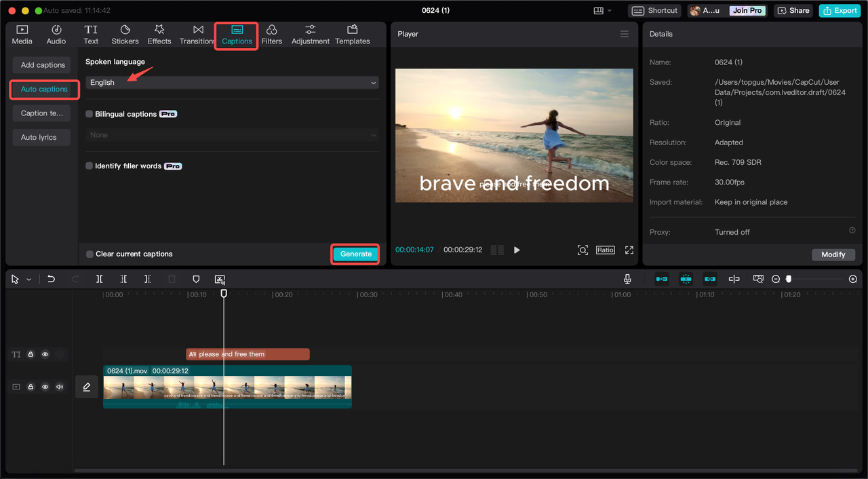Open the layout dropdown in title bar
The height and width of the screenshot is (479, 868).
click(602, 10)
